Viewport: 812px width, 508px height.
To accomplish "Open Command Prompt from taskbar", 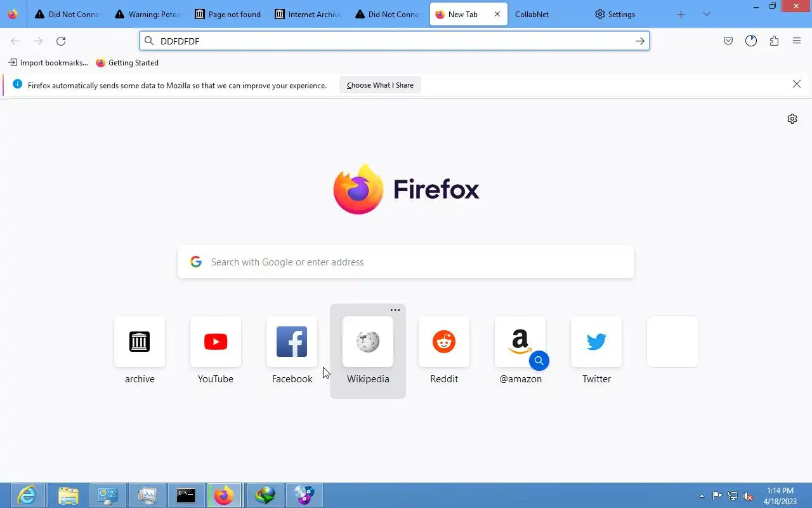I will [x=186, y=495].
